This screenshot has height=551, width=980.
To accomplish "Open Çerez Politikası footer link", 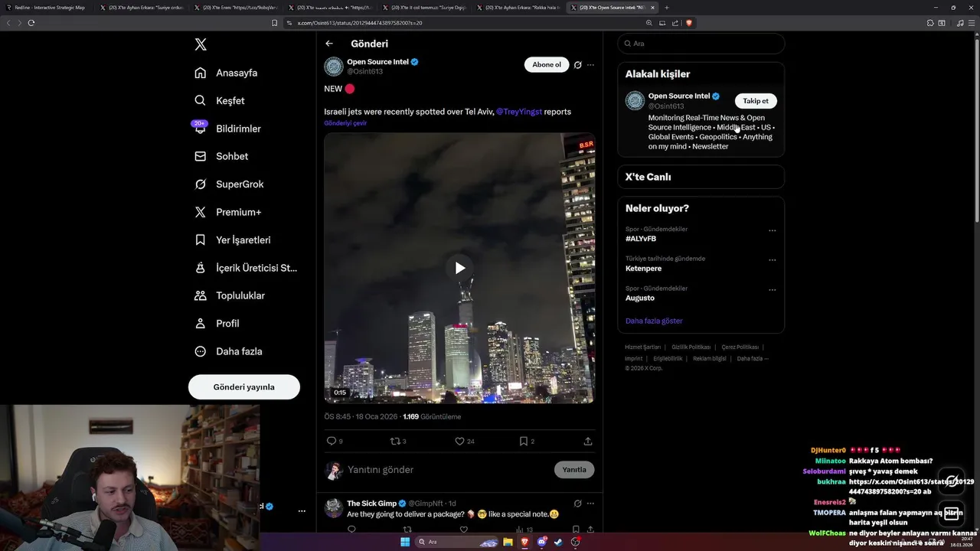I will [x=740, y=347].
